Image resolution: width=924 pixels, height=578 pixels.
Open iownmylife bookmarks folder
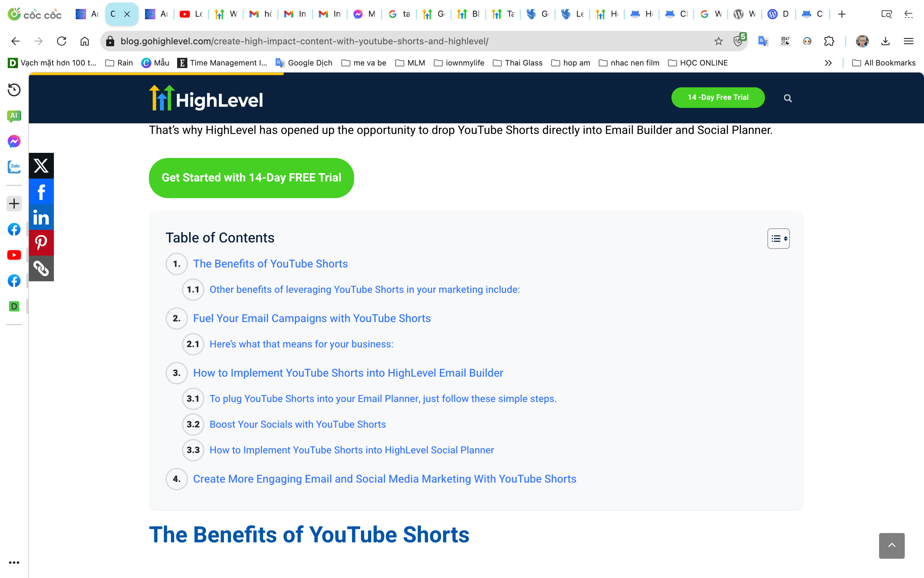point(459,63)
